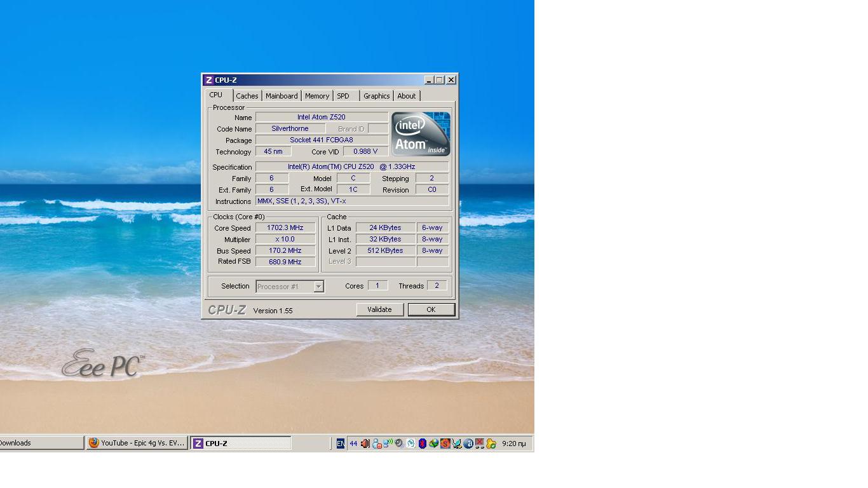
Task: Click the Name field showing Intel Atom Z520
Action: tap(322, 118)
